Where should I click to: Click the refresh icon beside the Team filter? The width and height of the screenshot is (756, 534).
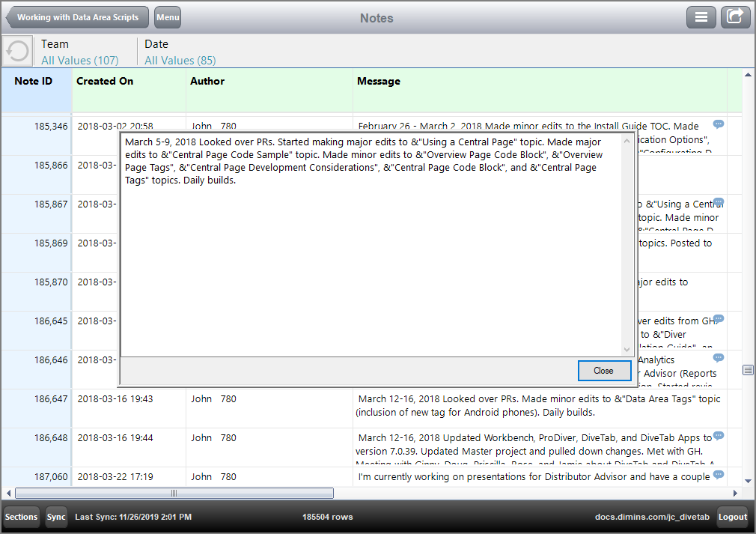click(16, 51)
